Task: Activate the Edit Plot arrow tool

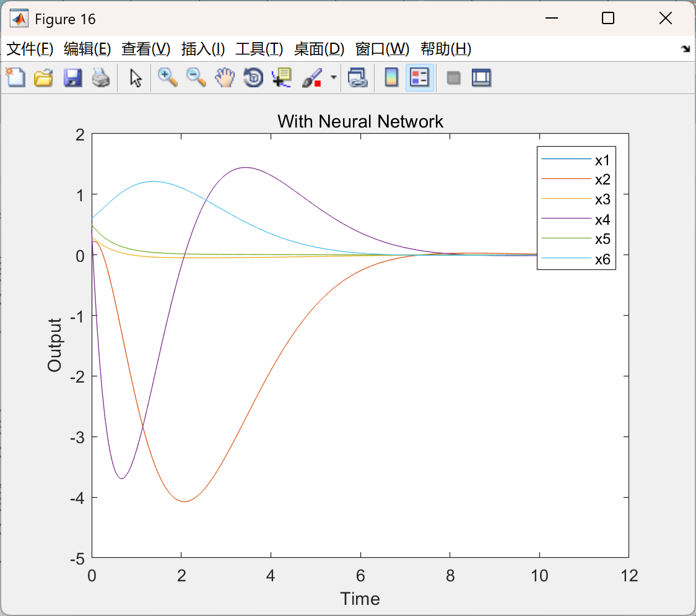Action: tap(136, 77)
